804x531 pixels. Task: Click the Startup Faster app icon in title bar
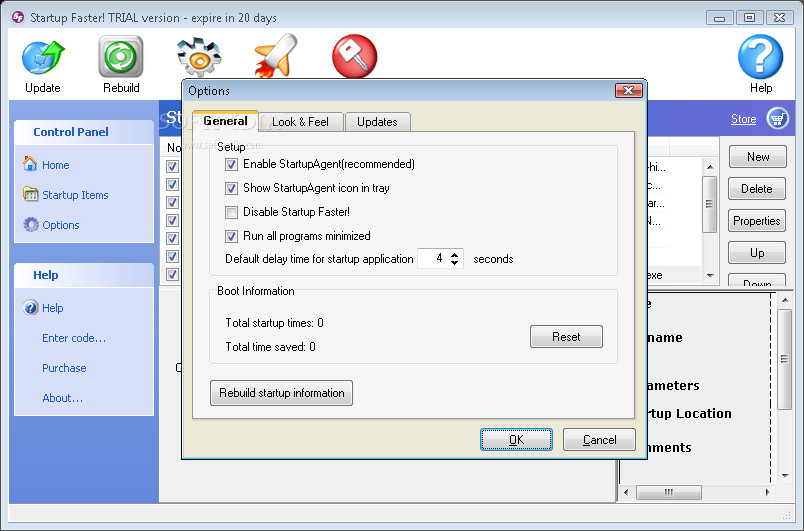pyautogui.click(x=18, y=17)
